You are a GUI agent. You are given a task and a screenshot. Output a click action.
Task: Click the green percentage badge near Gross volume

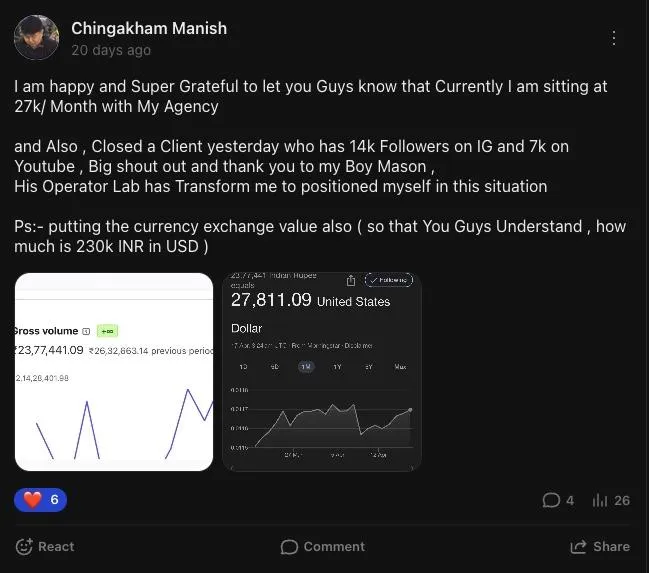coord(107,331)
